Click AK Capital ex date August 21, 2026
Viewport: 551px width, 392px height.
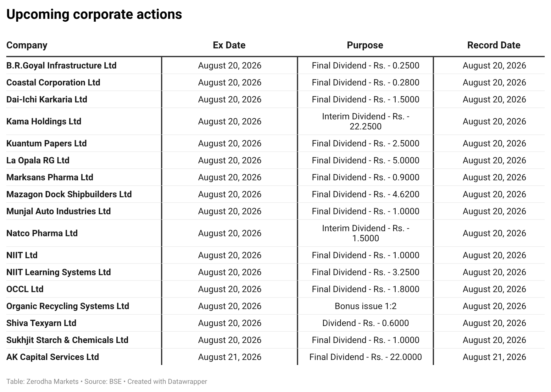pyautogui.click(x=230, y=357)
